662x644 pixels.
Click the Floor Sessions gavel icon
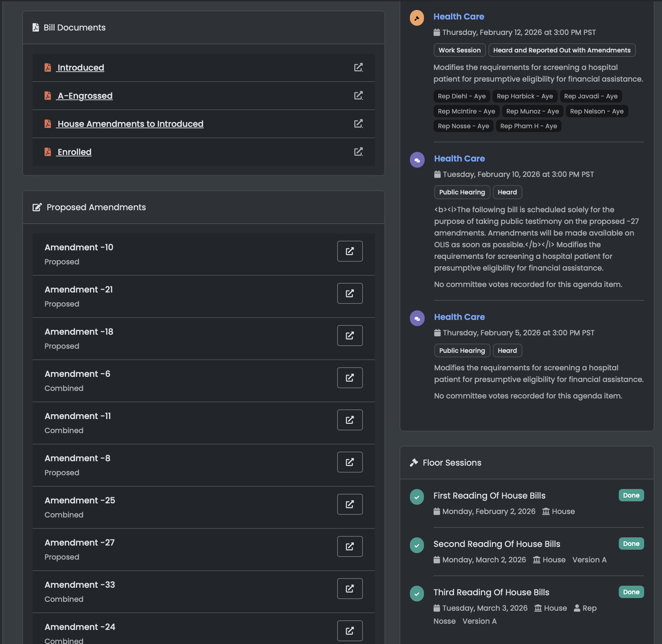click(414, 462)
